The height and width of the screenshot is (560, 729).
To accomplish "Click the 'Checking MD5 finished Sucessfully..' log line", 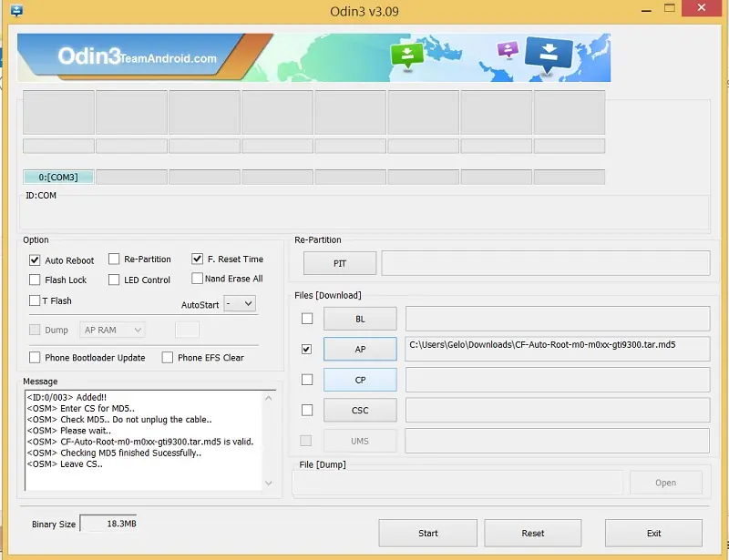I will click(115, 453).
